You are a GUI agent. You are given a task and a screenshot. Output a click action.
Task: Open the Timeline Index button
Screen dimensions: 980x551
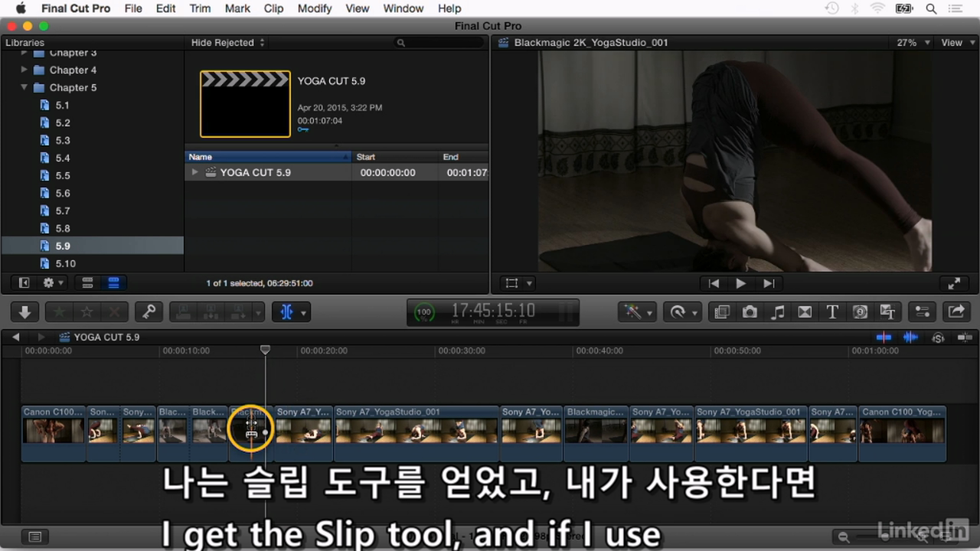point(34,536)
